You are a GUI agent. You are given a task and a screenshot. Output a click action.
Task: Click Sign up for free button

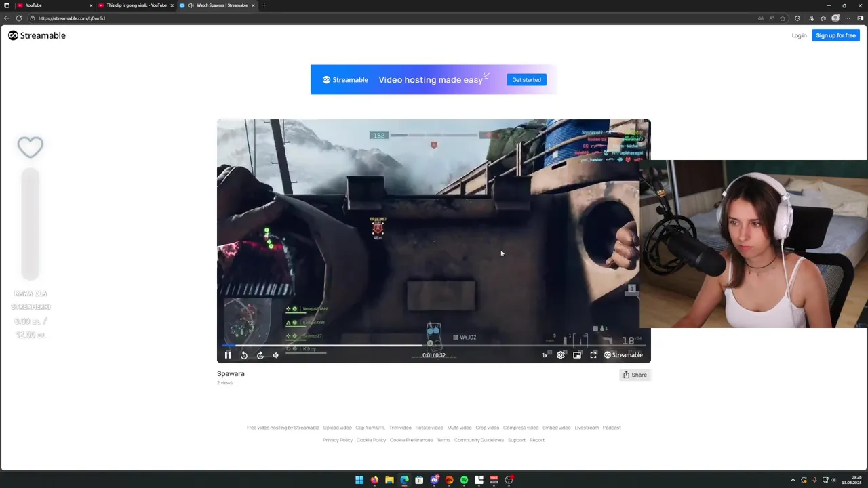click(835, 35)
